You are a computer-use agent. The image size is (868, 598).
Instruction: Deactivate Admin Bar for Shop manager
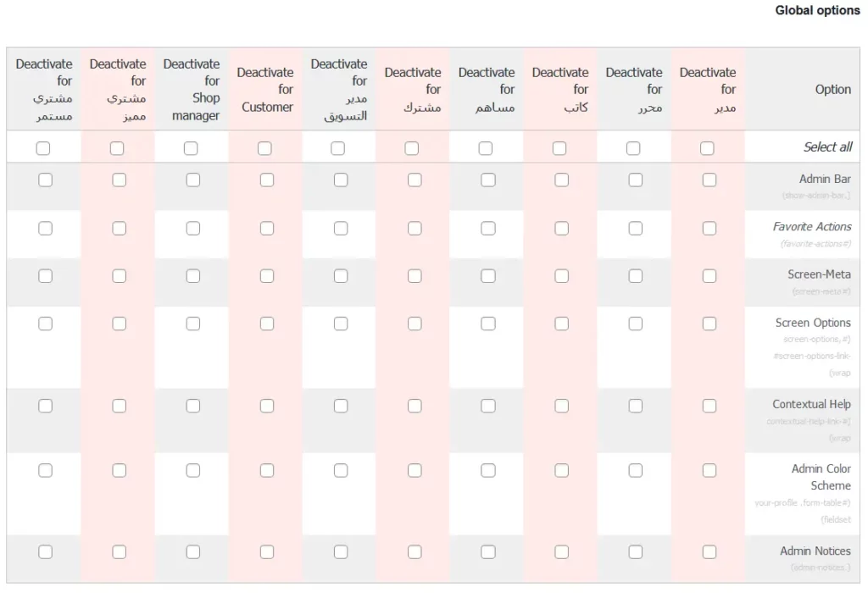click(193, 180)
